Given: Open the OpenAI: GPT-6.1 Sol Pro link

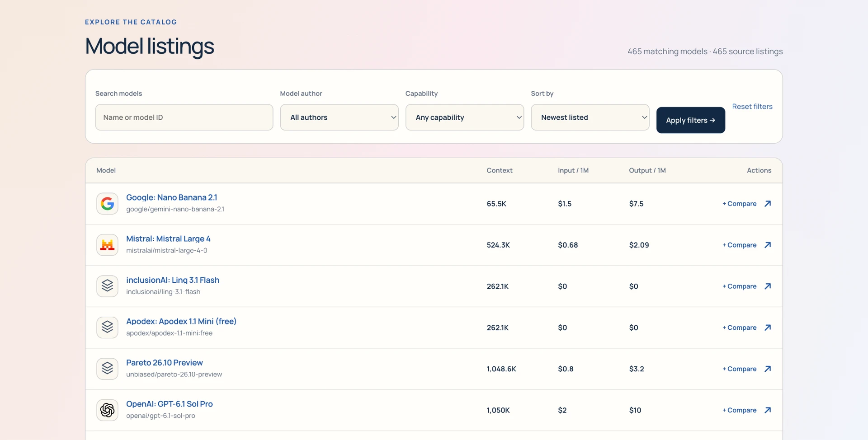Looking at the screenshot, I should point(170,404).
